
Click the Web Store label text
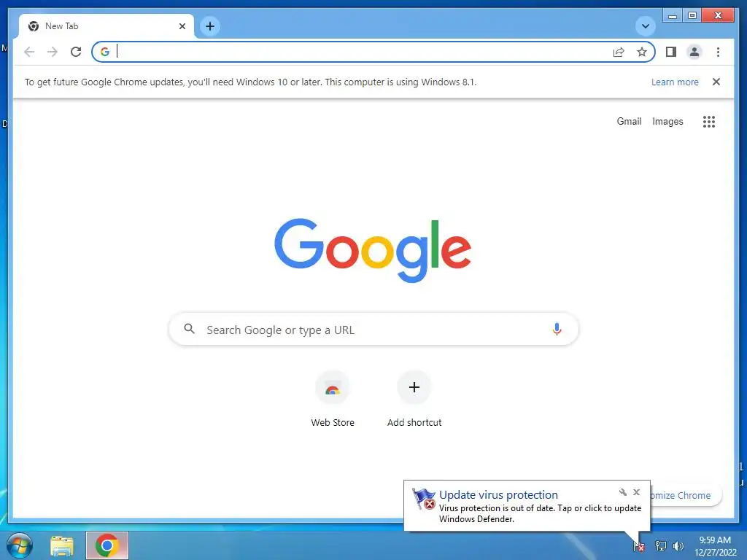coord(333,422)
